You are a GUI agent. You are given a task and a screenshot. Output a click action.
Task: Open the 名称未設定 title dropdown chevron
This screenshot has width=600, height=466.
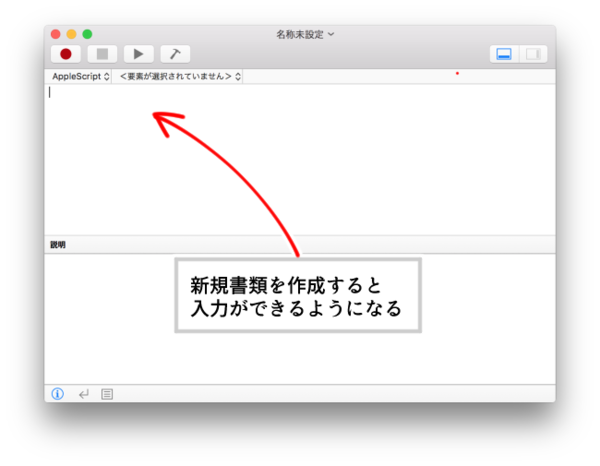(x=331, y=34)
